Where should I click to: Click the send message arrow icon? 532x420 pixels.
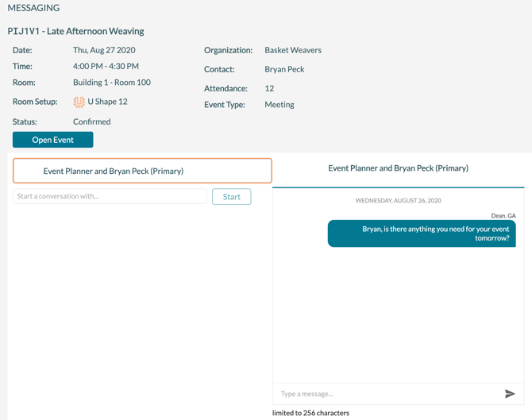pos(510,394)
